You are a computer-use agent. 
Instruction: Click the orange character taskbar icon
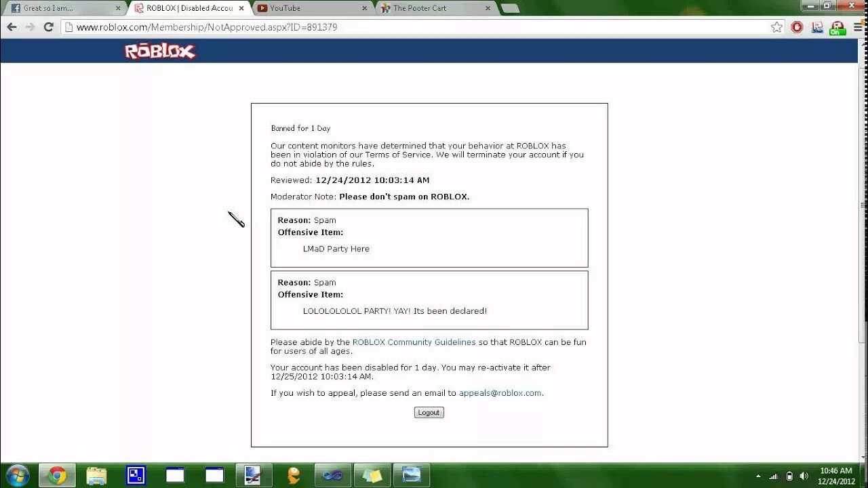(x=293, y=475)
